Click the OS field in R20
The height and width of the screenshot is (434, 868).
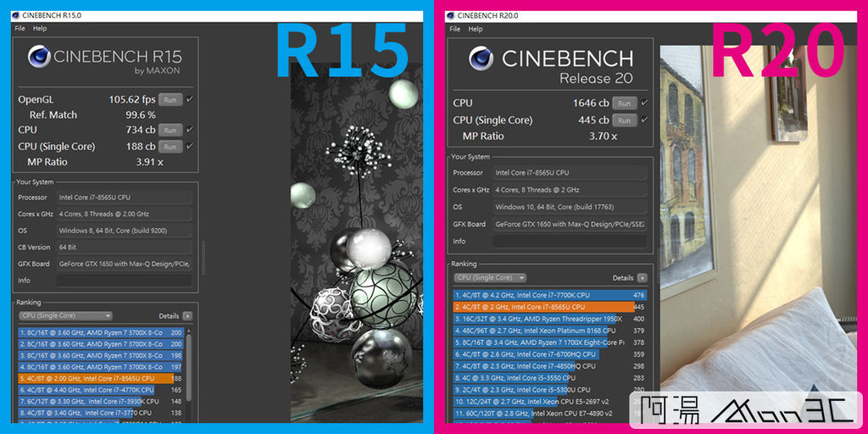(570, 207)
